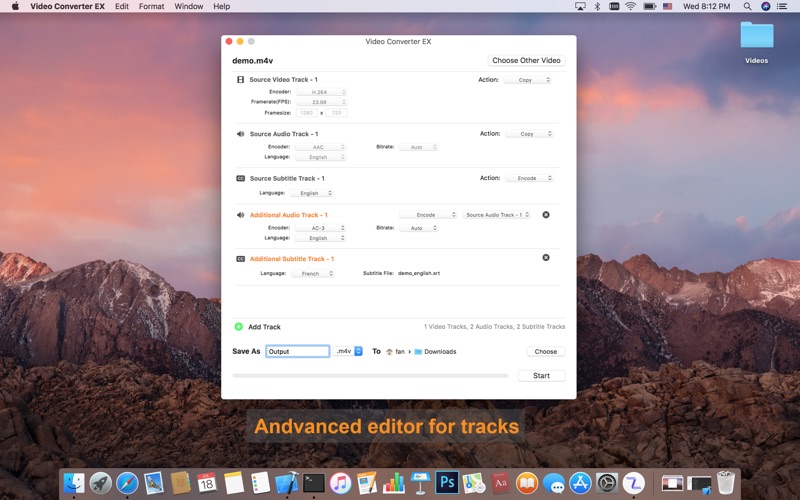This screenshot has width=800, height=500.
Task: Open iTunes music icon in dock
Action: (x=340, y=483)
